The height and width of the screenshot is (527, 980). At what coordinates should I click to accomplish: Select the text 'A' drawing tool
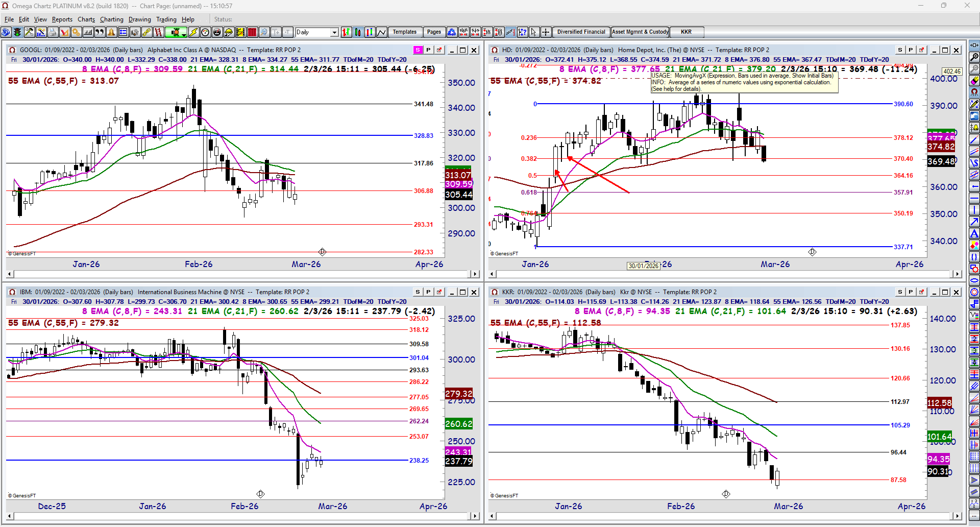tap(974, 233)
